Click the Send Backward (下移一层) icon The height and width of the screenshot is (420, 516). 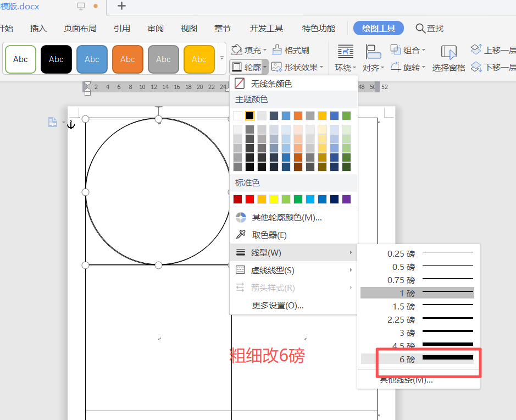coord(476,67)
